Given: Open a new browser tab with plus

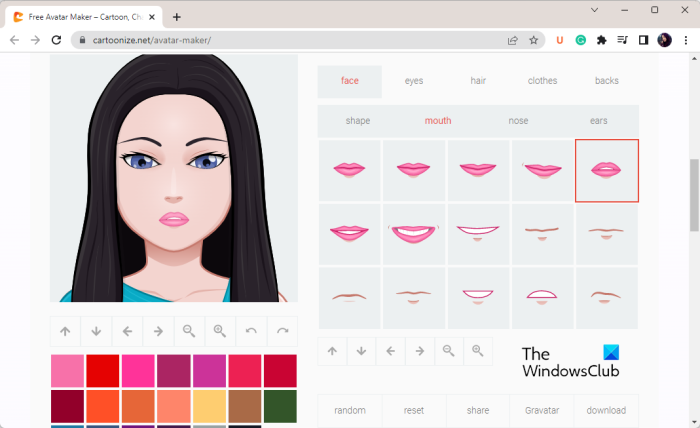Looking at the screenshot, I should coord(177,17).
